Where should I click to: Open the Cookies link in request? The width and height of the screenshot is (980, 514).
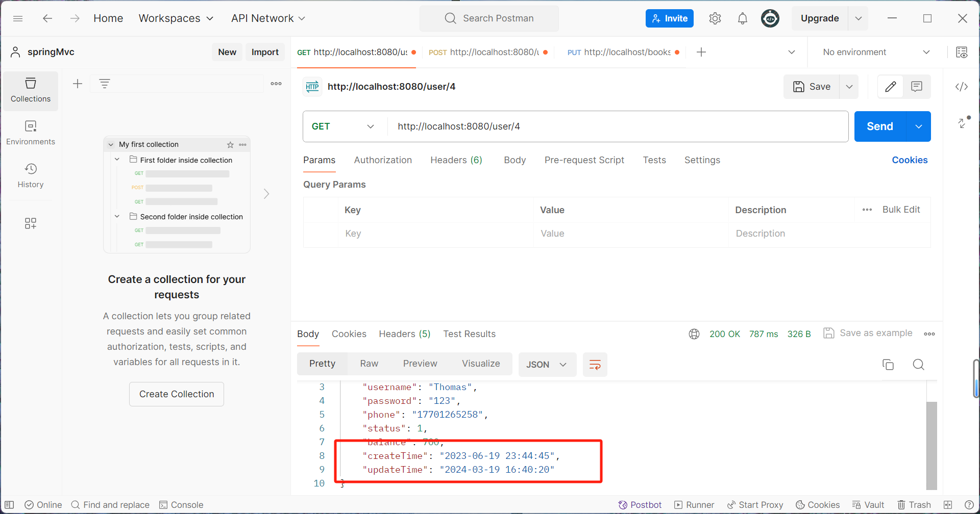click(x=910, y=160)
